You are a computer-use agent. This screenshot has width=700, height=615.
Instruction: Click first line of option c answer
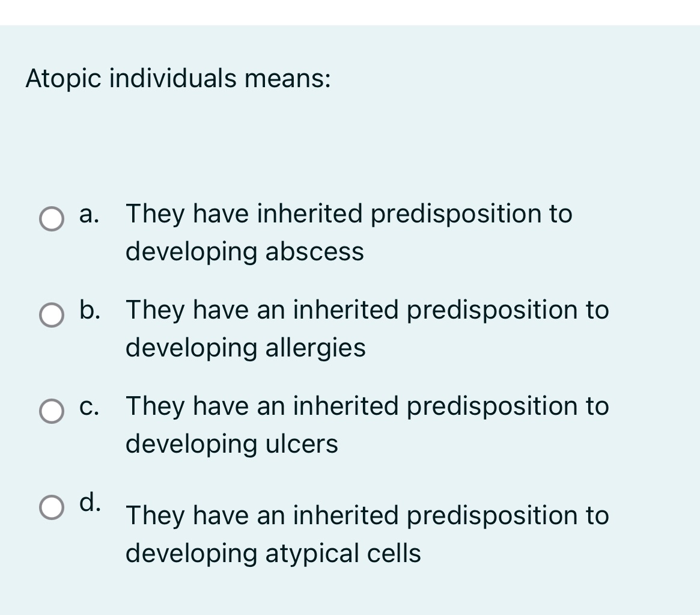[x=367, y=406]
